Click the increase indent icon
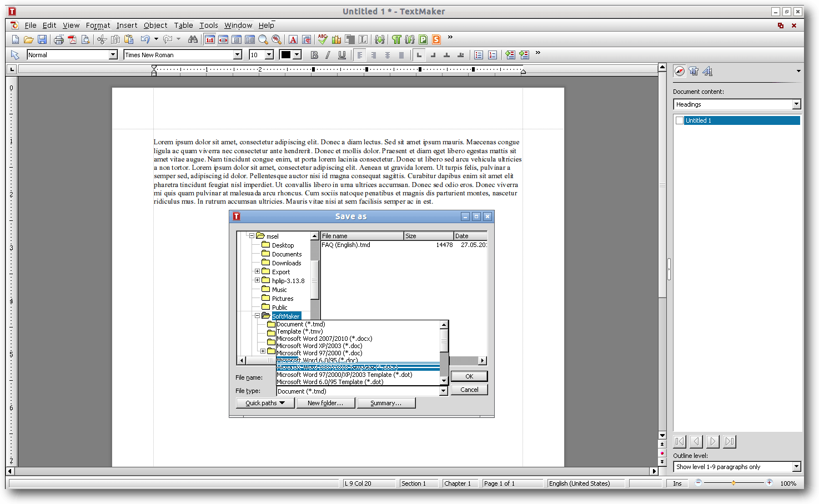Screen dimensions: 819x504 tap(524, 55)
